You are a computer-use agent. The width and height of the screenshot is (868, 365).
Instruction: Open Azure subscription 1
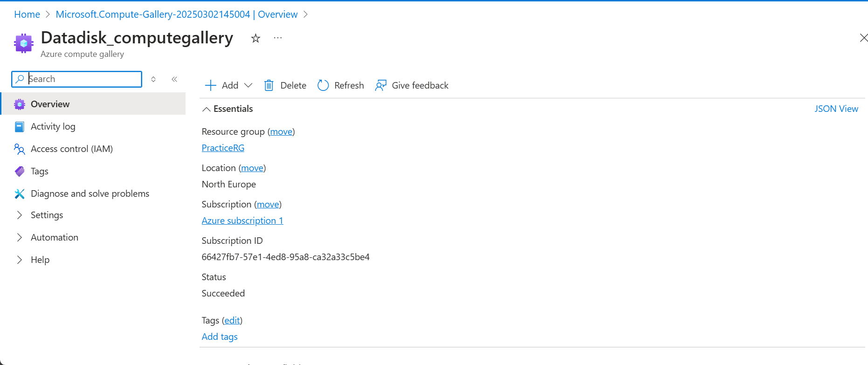pyautogui.click(x=242, y=220)
